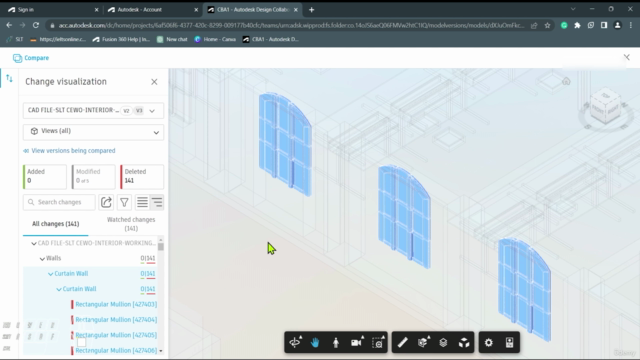Image resolution: width=640 pixels, height=360 pixels.
Task: Open the Model levels layers icon
Action: click(x=443, y=342)
